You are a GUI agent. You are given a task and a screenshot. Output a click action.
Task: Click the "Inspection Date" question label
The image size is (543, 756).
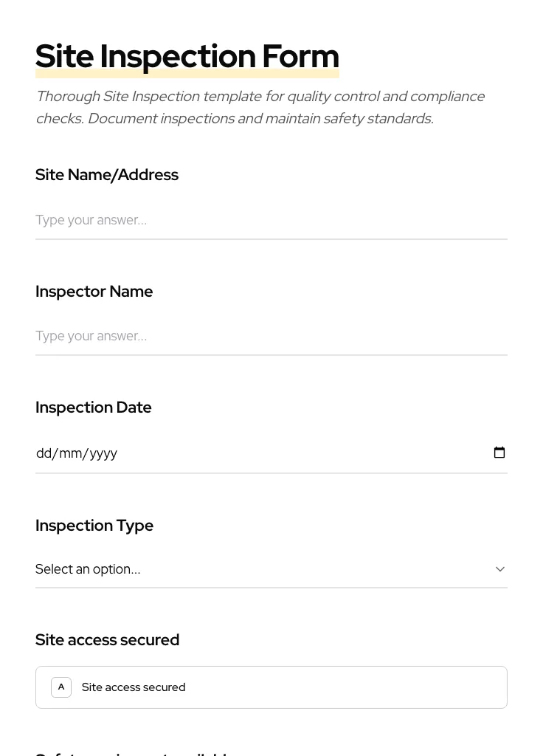[94, 408]
